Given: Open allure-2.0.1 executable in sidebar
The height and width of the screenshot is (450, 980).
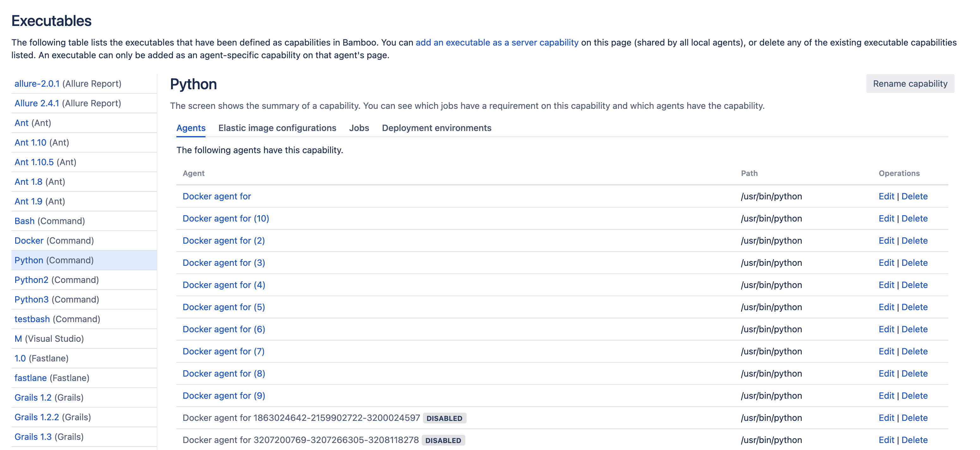Looking at the screenshot, I should coord(37,84).
